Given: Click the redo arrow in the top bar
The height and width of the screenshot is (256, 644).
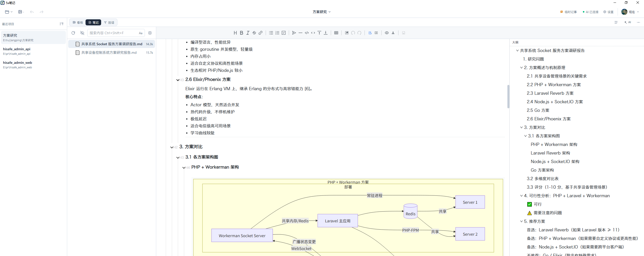Looking at the screenshot, I should point(42,12).
